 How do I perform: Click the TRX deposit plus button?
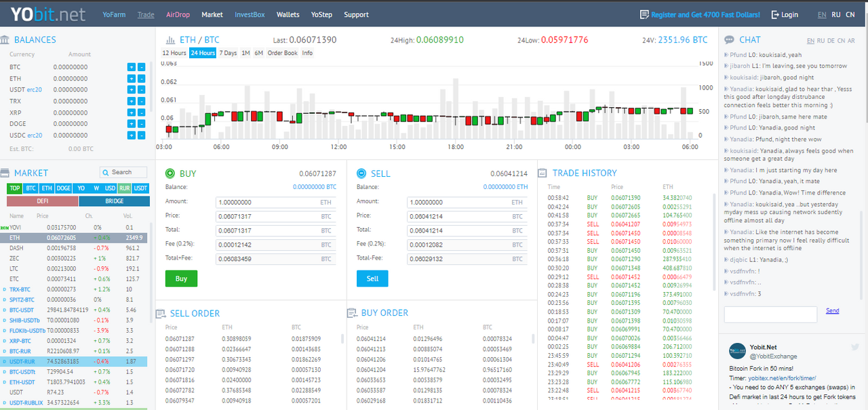(131, 101)
